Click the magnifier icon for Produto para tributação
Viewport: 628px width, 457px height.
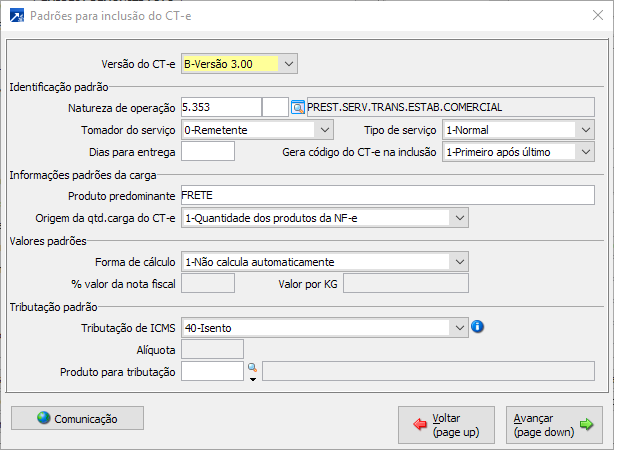pyautogui.click(x=252, y=367)
